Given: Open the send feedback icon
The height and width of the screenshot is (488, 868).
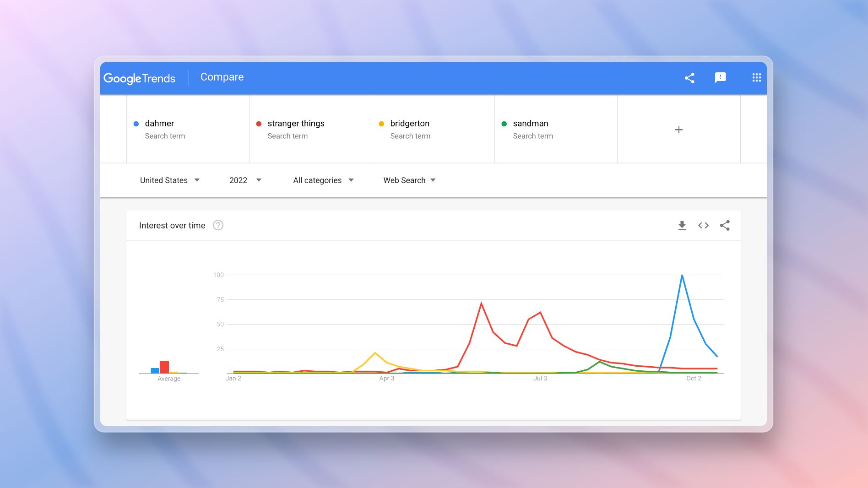Looking at the screenshot, I should coord(720,78).
